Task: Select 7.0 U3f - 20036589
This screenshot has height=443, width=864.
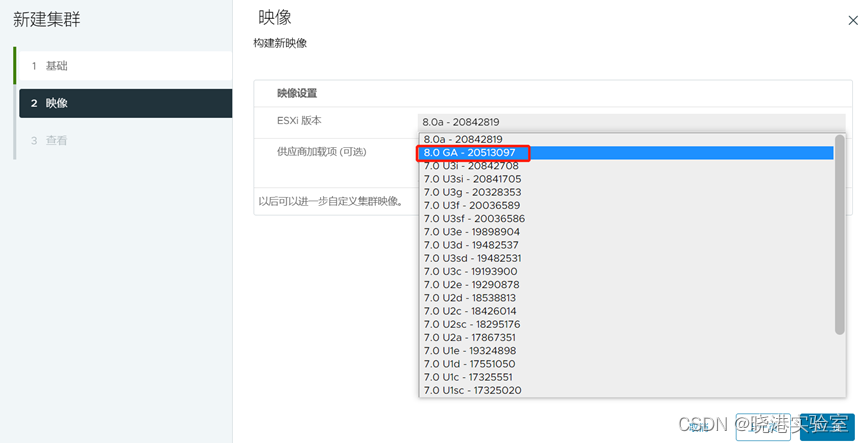Action: coord(627,206)
